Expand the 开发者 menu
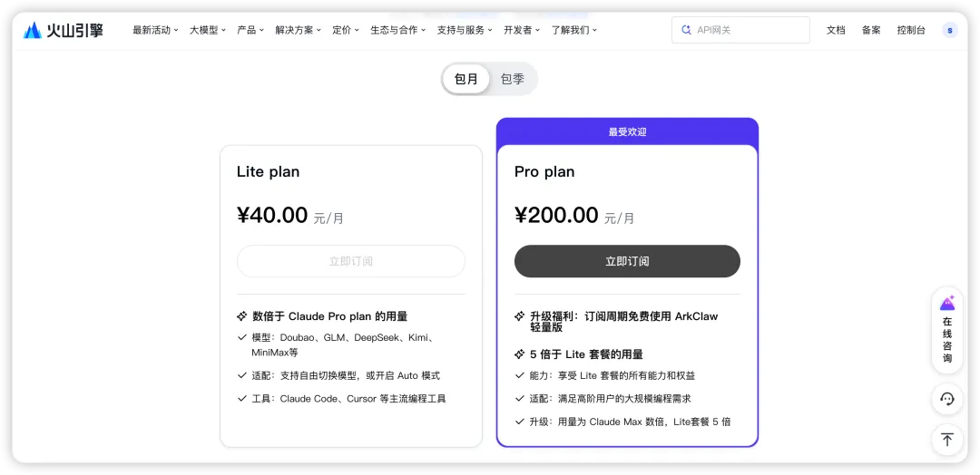 [522, 30]
